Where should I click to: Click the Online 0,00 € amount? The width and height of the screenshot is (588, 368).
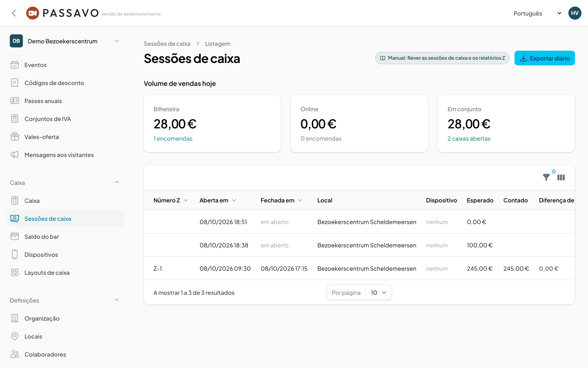[318, 124]
